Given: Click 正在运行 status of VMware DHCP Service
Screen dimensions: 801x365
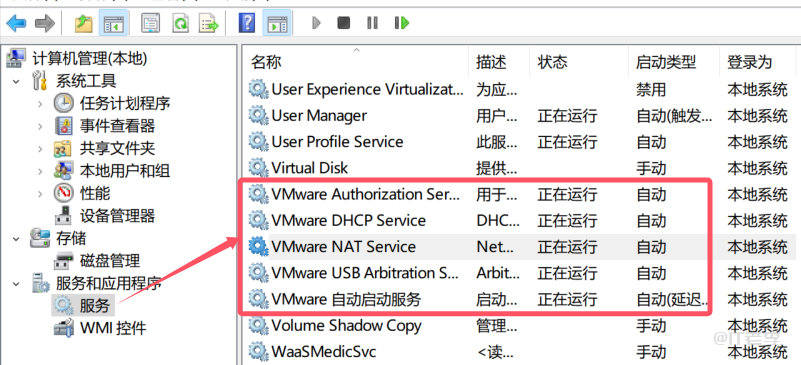Looking at the screenshot, I should [567, 221].
